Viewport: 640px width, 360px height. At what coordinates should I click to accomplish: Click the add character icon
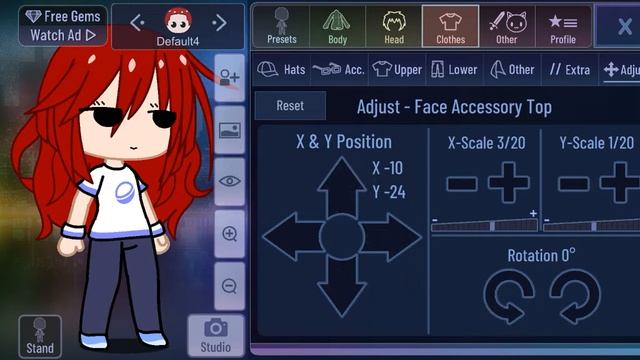point(229,78)
